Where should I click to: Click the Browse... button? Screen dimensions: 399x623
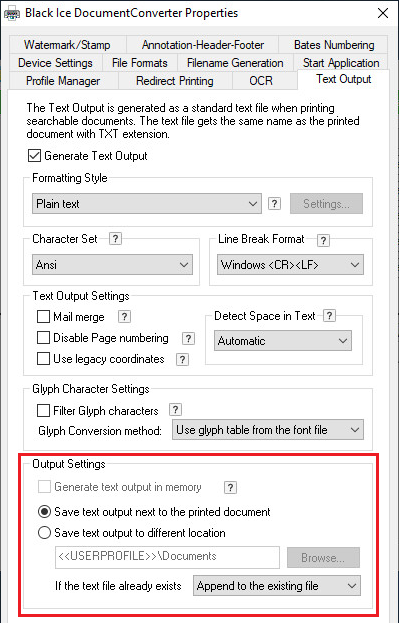point(323,557)
